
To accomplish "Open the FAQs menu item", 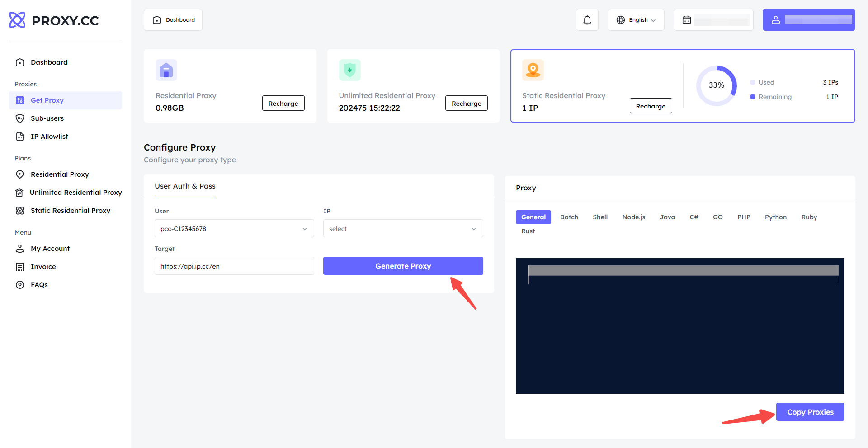I will click(66, 285).
